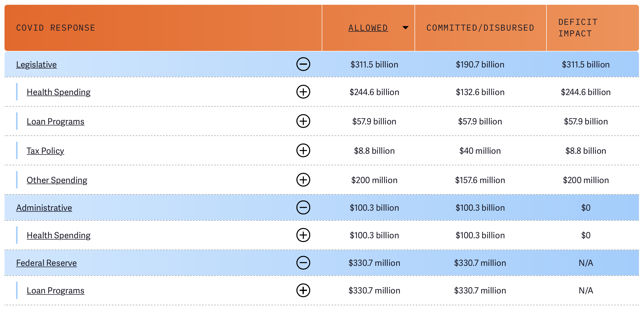Expand Other Spending plus icon
This screenshot has height=309, width=644.
303,180
